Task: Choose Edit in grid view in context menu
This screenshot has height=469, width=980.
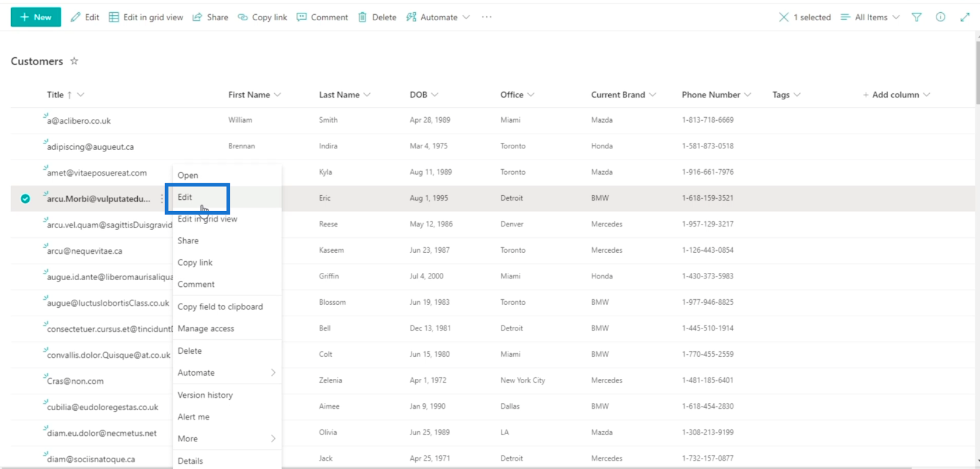Action: point(227,219)
